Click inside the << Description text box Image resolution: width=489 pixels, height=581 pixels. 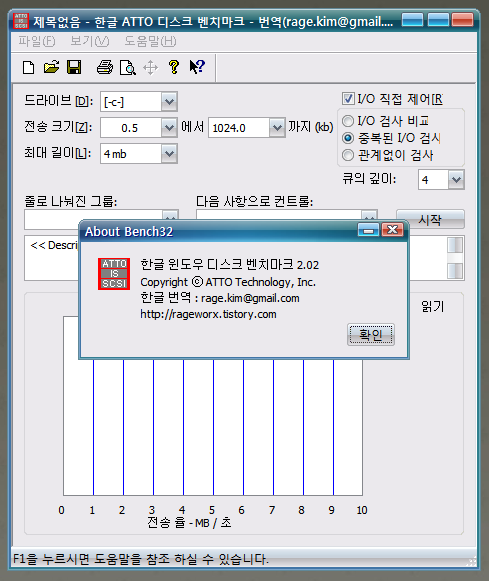tap(51, 258)
